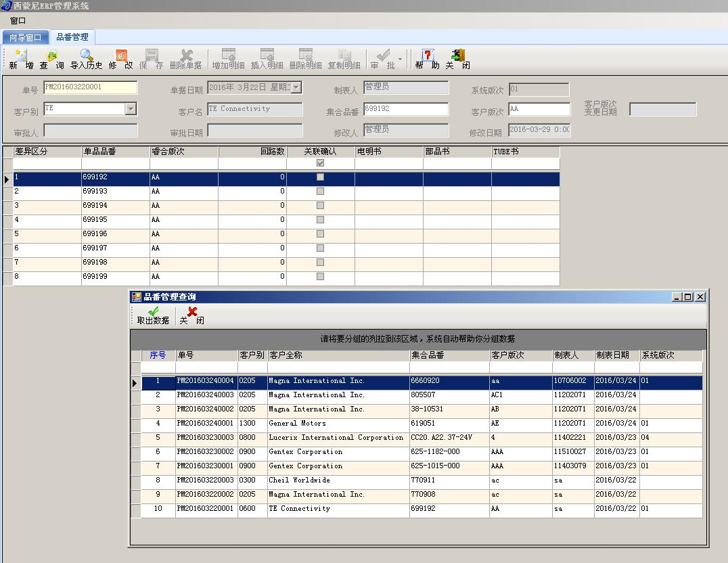This screenshot has height=563, width=728.
Task: Click the 集合品番 column header in dialog
Action: [x=427, y=355]
